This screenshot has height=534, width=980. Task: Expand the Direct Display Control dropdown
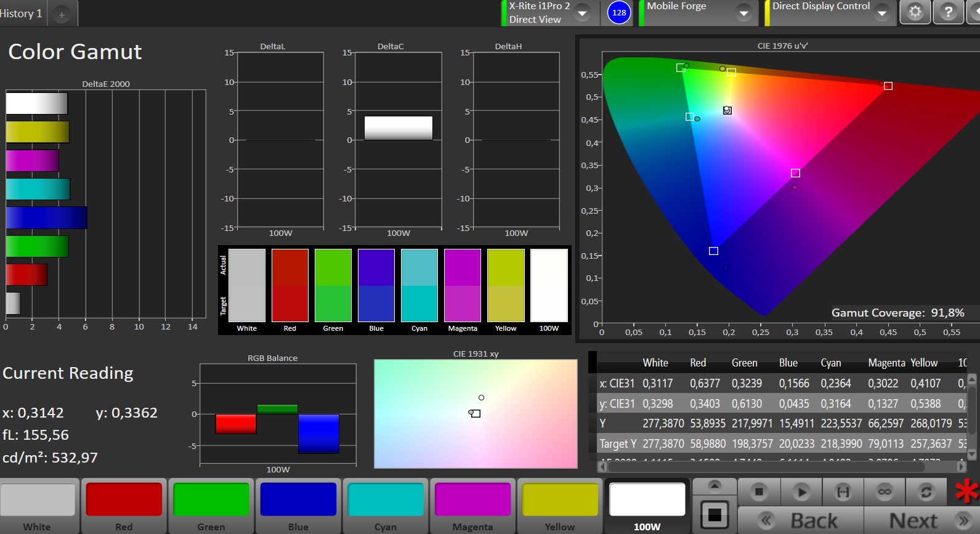[x=882, y=13]
